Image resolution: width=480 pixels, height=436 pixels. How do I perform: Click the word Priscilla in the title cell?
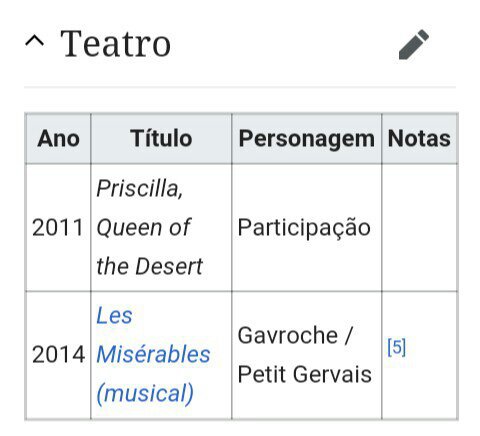pos(140,189)
